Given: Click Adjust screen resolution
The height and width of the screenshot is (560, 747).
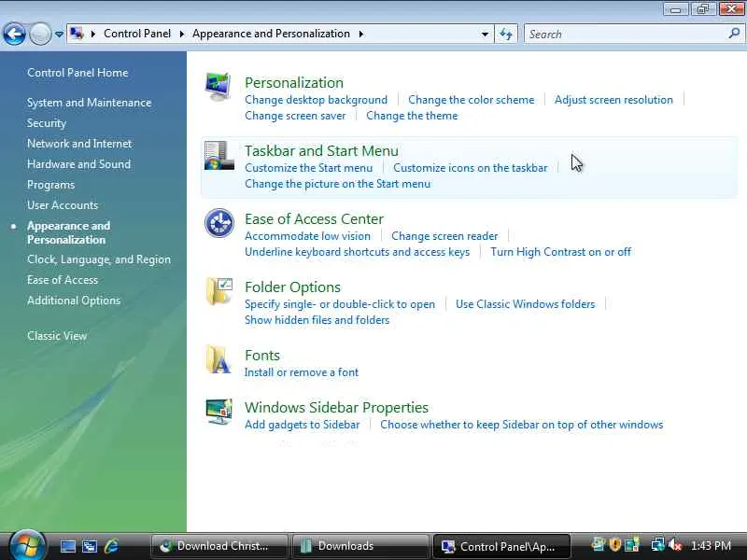Looking at the screenshot, I should (613, 100).
